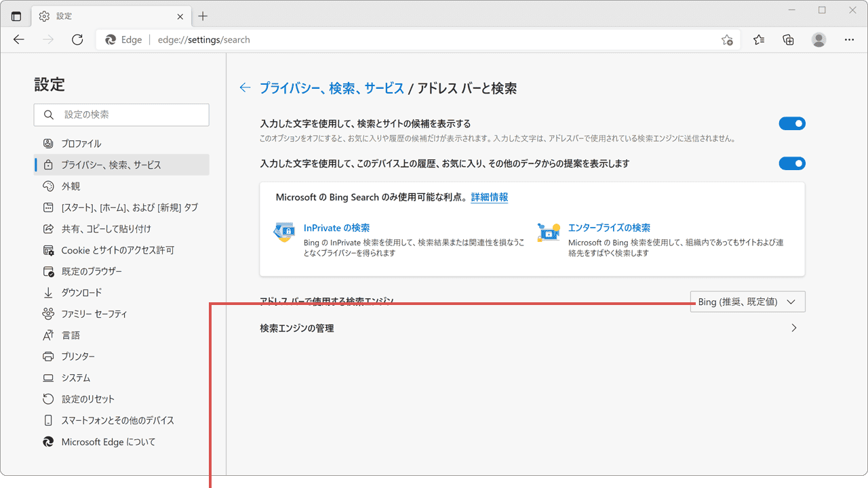Click the back arrow beside プライバシー、検索、サービス heading

click(x=245, y=87)
